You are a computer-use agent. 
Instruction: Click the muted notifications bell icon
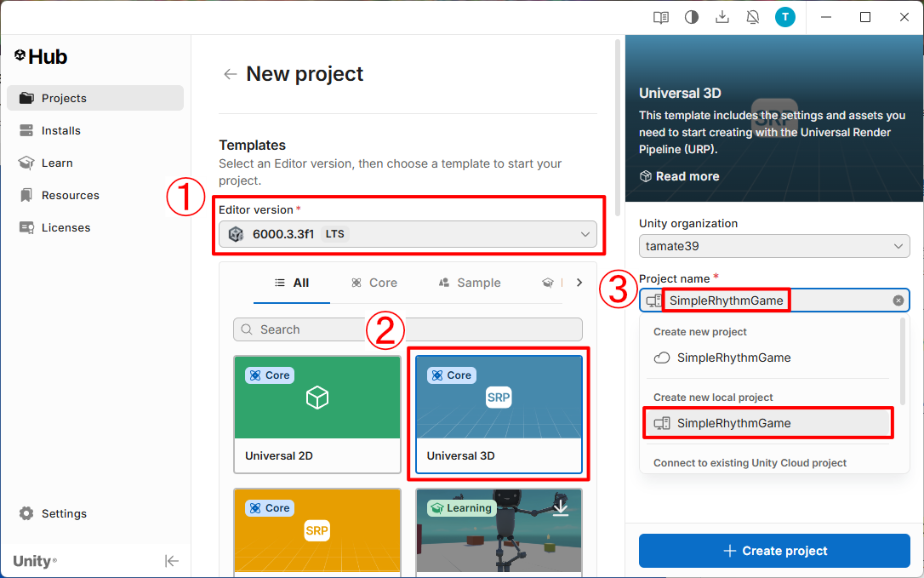pos(753,17)
